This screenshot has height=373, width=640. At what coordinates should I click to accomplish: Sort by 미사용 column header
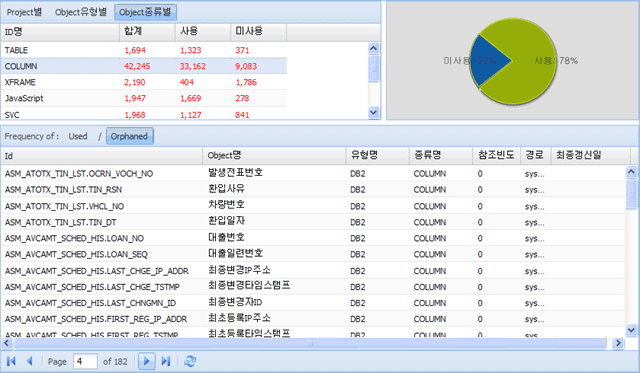click(259, 31)
